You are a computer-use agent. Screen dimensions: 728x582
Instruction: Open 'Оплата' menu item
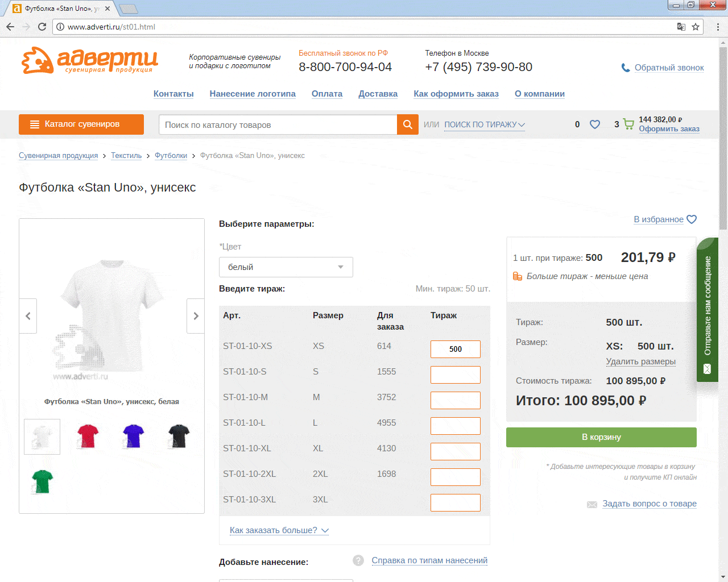tap(327, 94)
